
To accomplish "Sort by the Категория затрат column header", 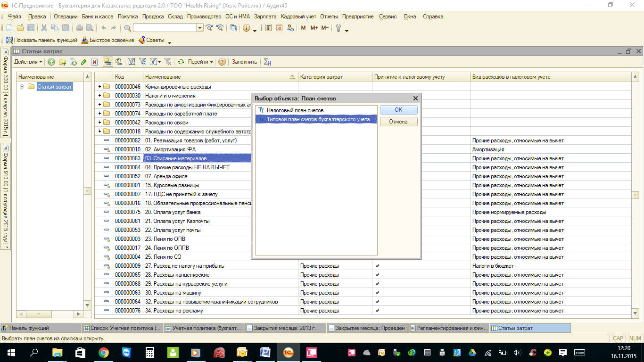I will [335, 77].
